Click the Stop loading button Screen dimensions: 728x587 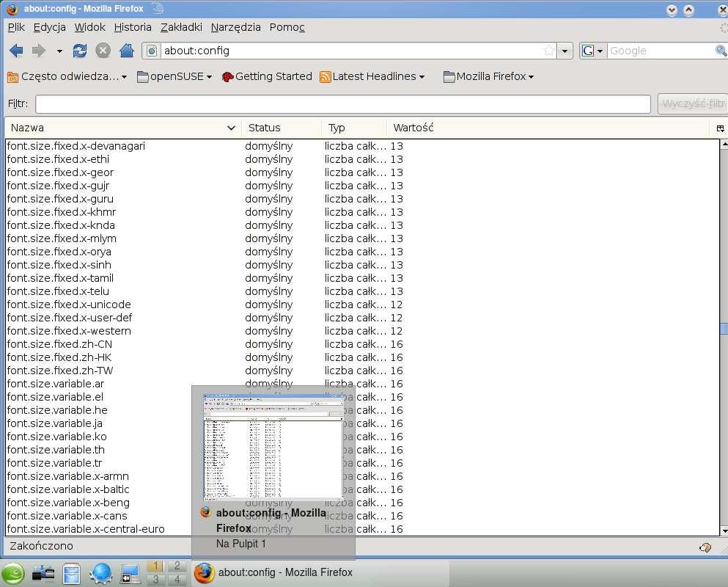[x=103, y=50]
